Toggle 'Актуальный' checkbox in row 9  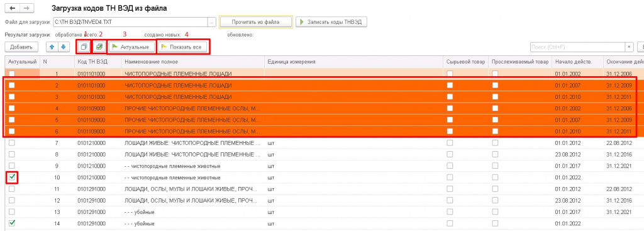coord(12,166)
